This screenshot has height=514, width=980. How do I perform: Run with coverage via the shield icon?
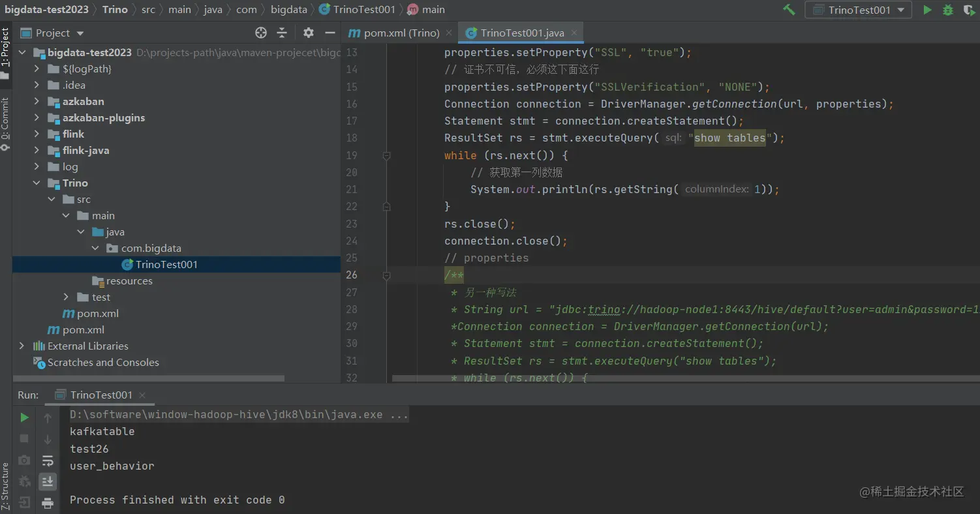tap(970, 10)
